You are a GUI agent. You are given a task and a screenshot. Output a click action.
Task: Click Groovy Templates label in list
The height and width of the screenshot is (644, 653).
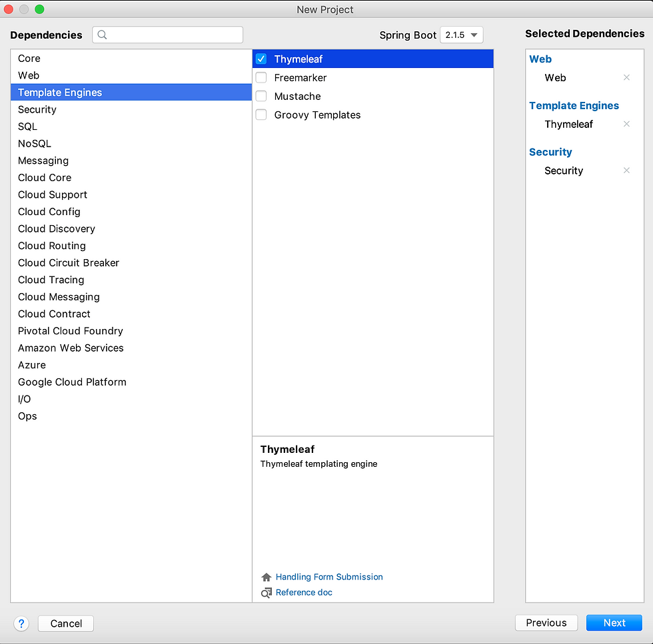(317, 115)
